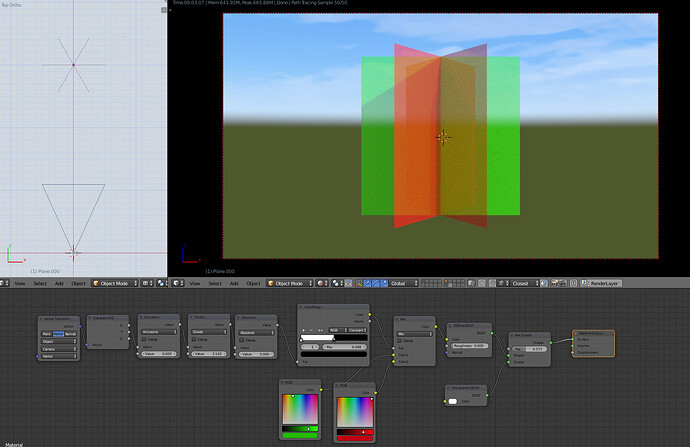Open editor type selector in right viewport header
This screenshot has width=690, height=447.
178,283
